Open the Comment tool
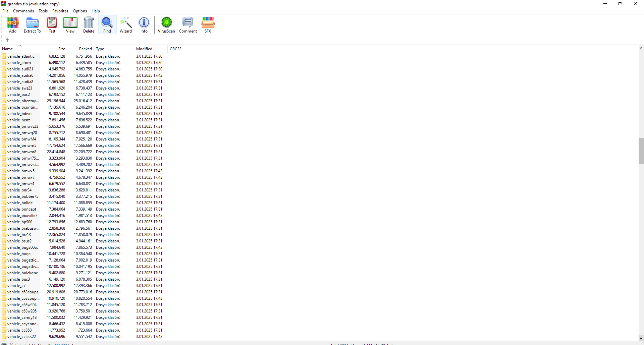The image size is (644, 345). click(188, 25)
